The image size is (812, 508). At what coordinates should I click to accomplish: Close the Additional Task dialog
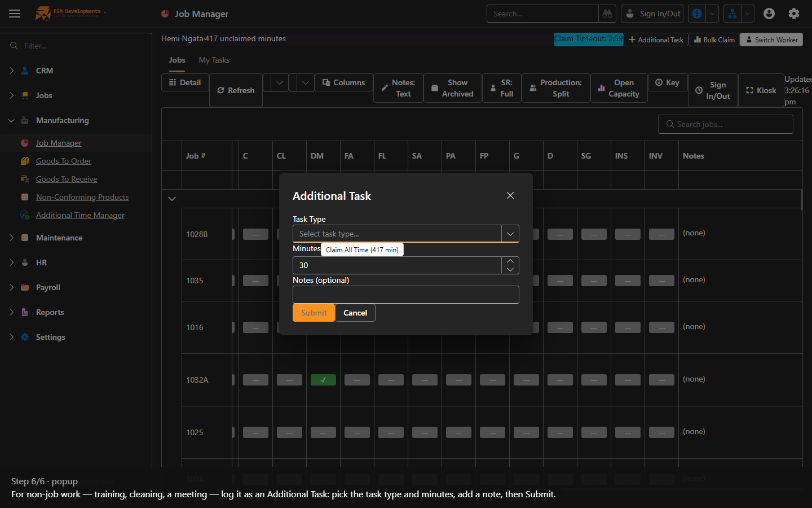(x=510, y=195)
